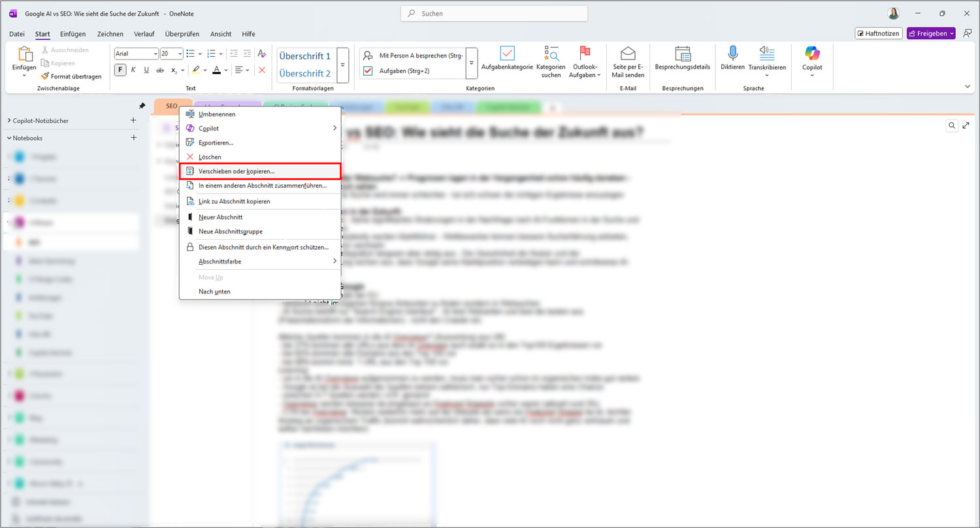The width and height of the screenshot is (980, 528).
Task: Toggle bold formatting with the F button
Action: (120, 69)
